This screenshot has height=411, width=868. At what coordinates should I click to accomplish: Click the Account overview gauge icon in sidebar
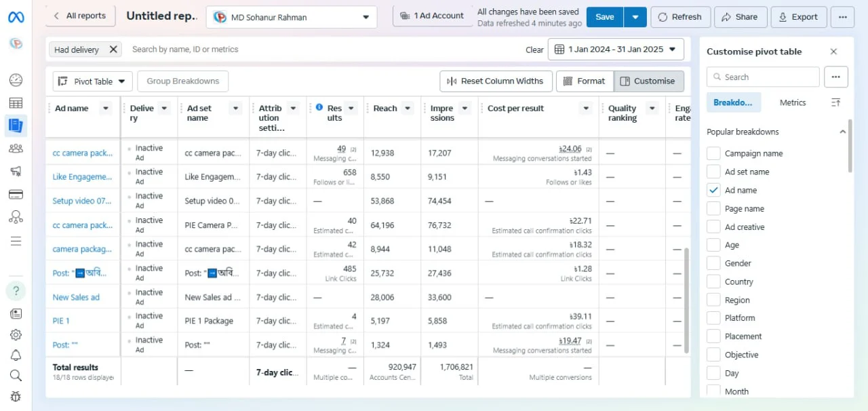(x=16, y=80)
